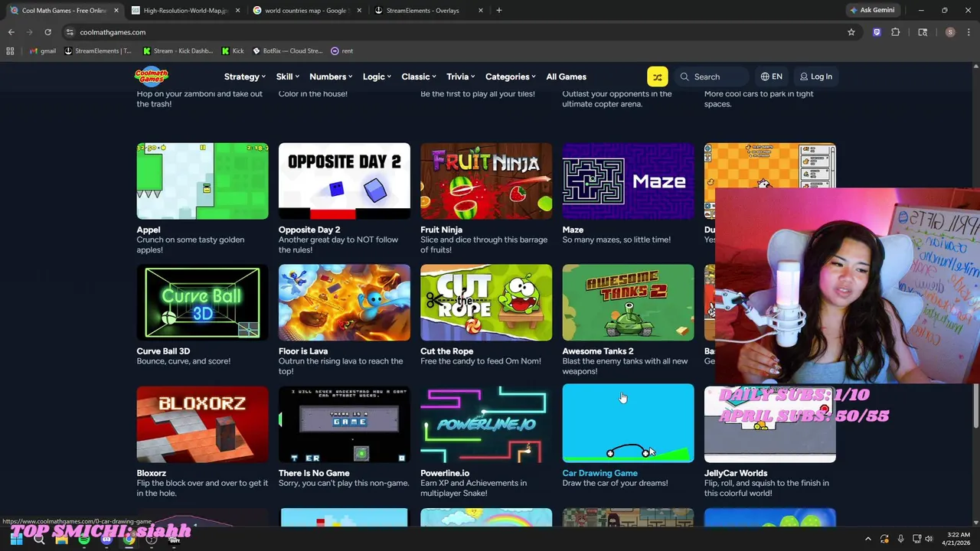Switch to the world countries map Google tab
Image resolution: width=980 pixels, height=551 pixels.
coord(305,11)
